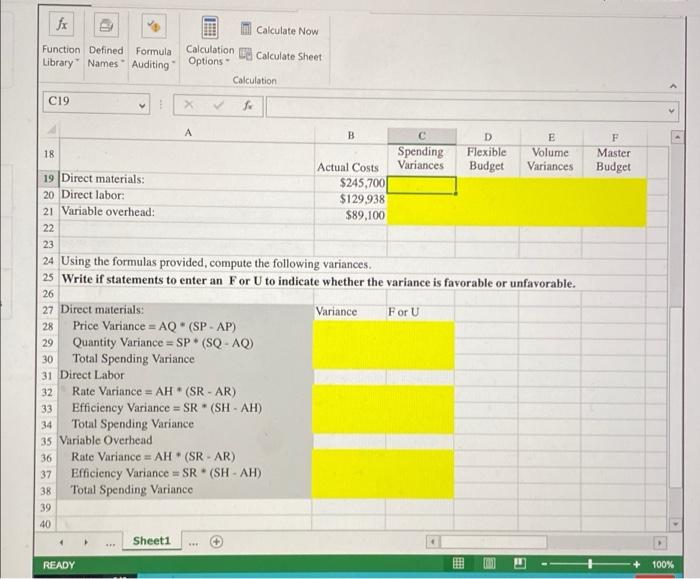The width and height of the screenshot is (700, 579).
Task: Click cell with $89,100 actual cost
Action: click(351, 215)
